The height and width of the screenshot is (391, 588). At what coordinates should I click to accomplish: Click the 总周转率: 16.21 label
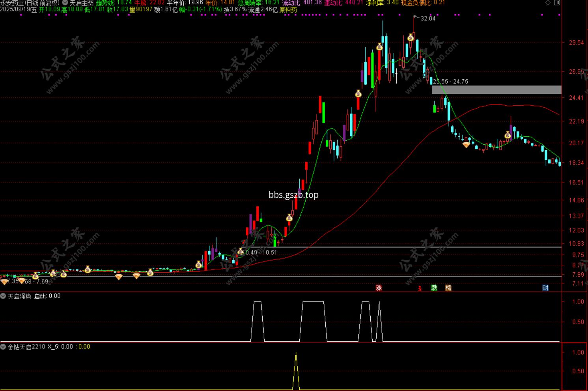tap(259, 2)
